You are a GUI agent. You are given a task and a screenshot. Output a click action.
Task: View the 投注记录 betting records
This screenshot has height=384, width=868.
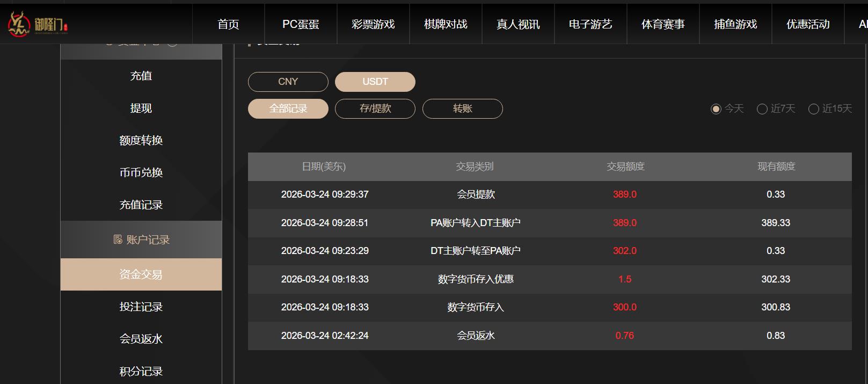[141, 307]
